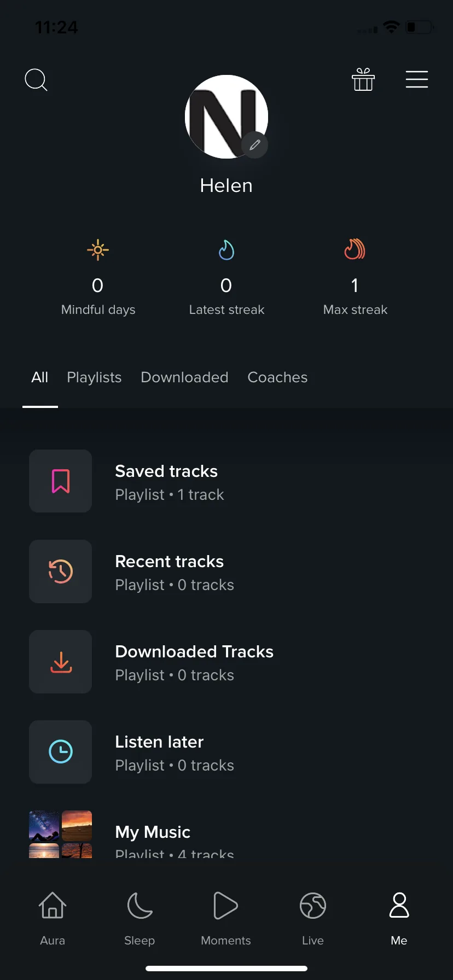Screen dimensions: 453x980
Task: Tap the Max streak fire icon
Action: click(x=355, y=249)
